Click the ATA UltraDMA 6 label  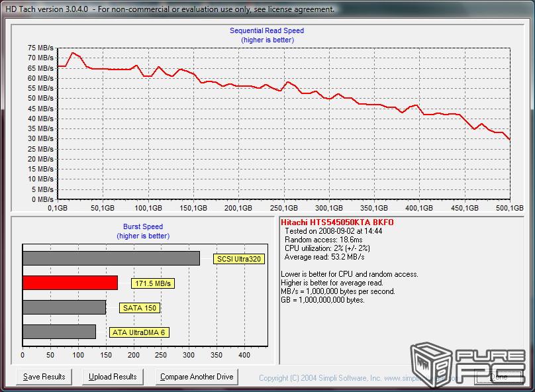(139, 332)
